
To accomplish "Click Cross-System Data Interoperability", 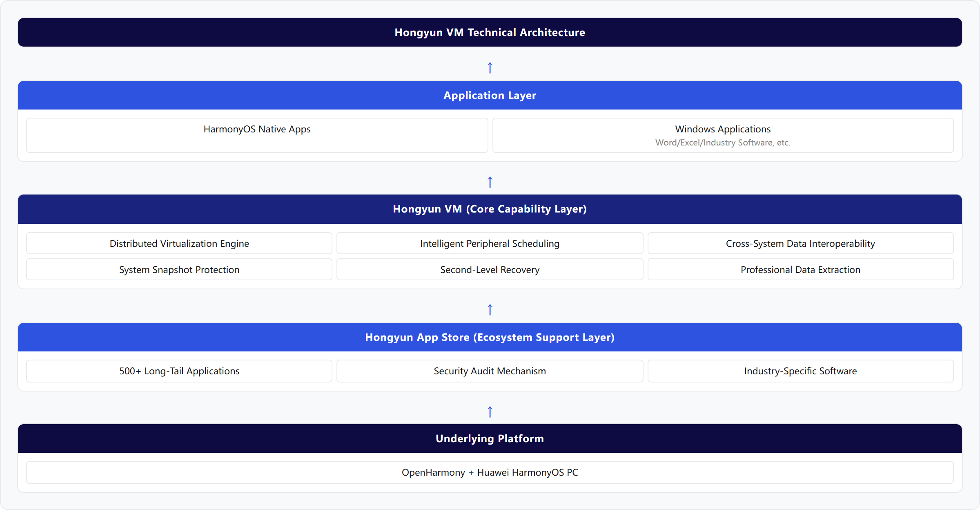I will (801, 244).
